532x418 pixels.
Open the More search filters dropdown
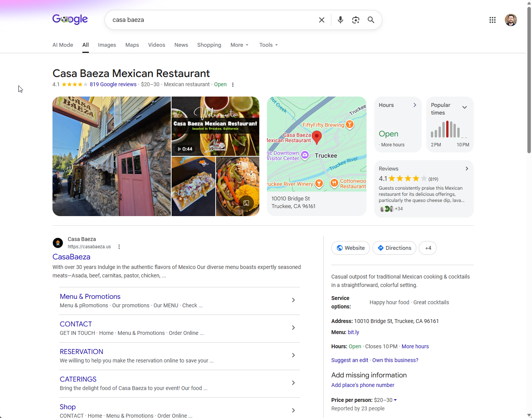(239, 45)
